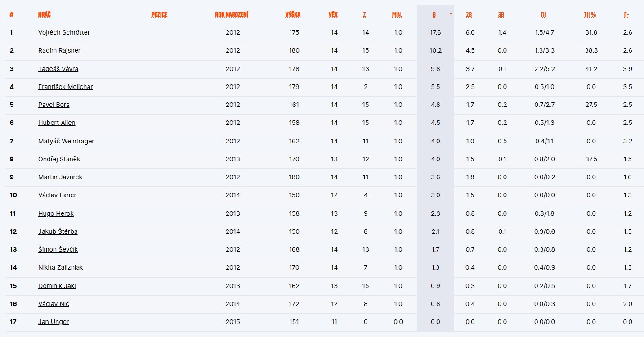Click the 3B column header
This screenshot has width=644, height=337.
(x=501, y=15)
